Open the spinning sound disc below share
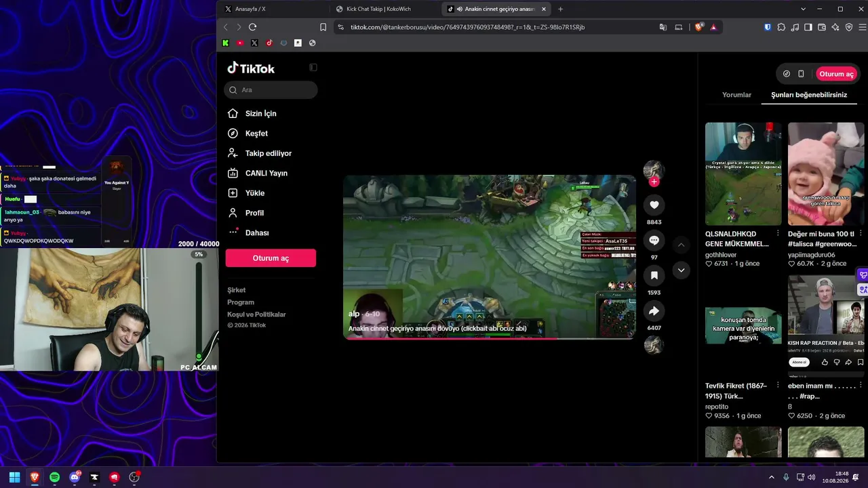868x488 pixels. (654, 345)
